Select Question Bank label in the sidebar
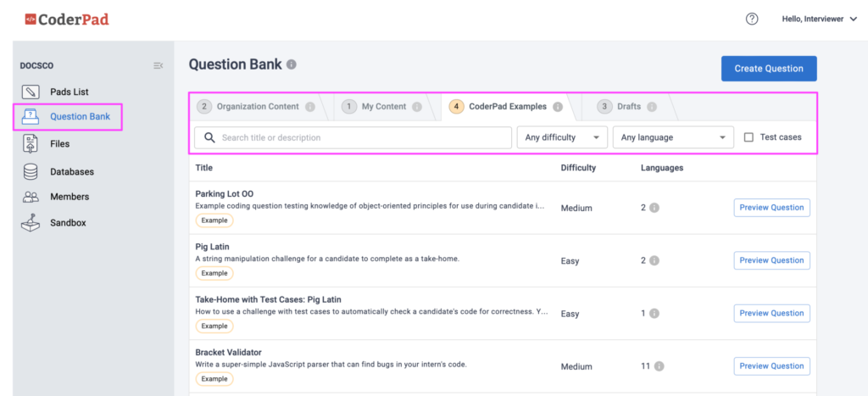This screenshot has height=396, width=868. 81,117
